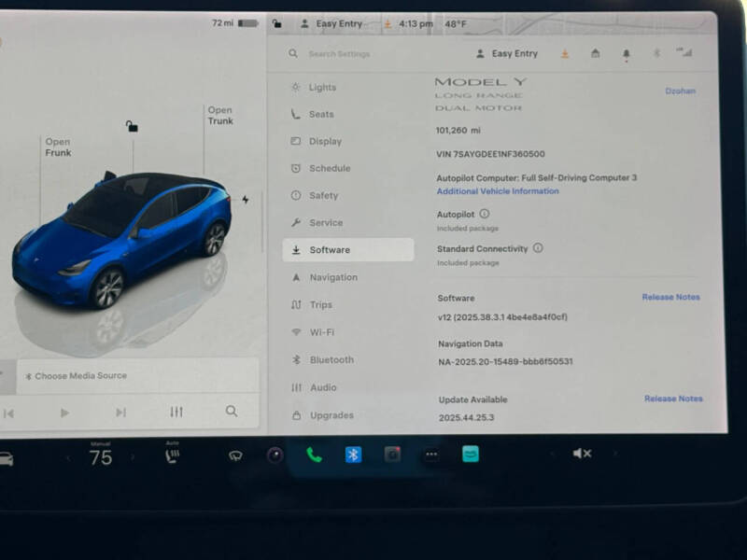Open the Choose Media Source selector
Image resolution: width=747 pixels, height=560 pixels.
pos(84,375)
